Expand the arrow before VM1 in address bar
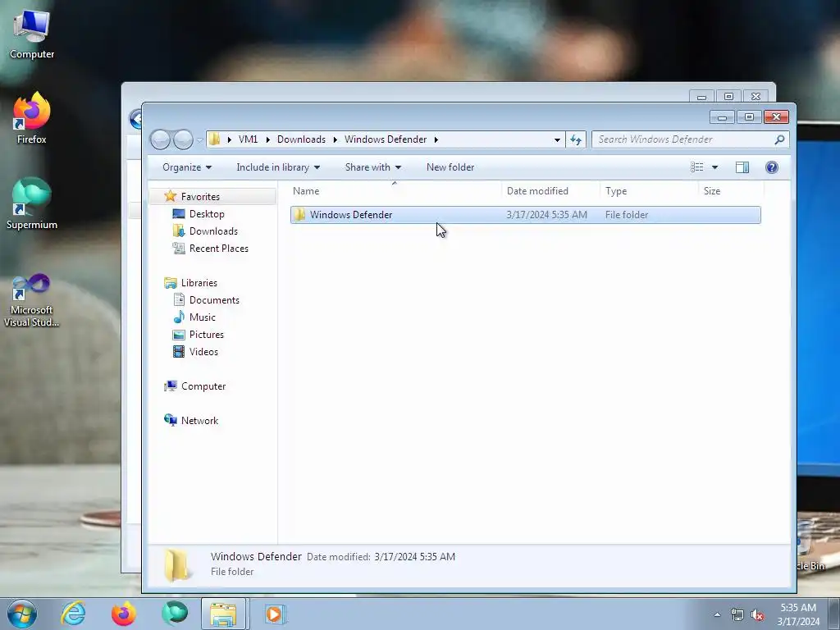The image size is (840, 630). tap(230, 139)
